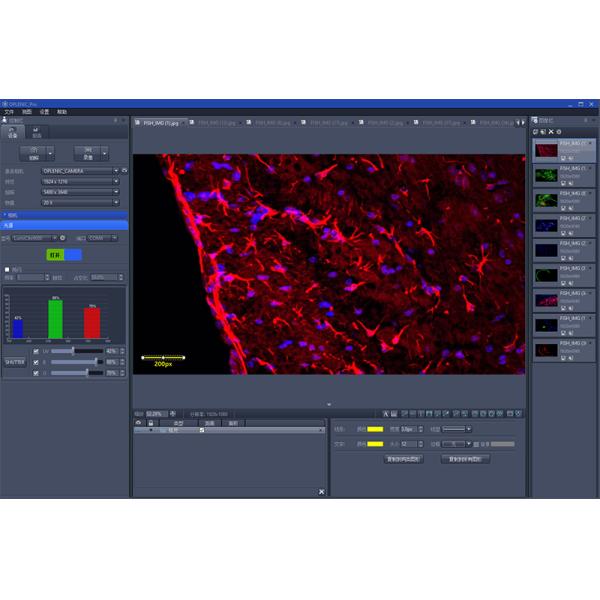Toggle the B channel checkbox
The image size is (600, 600).
(x=36, y=362)
